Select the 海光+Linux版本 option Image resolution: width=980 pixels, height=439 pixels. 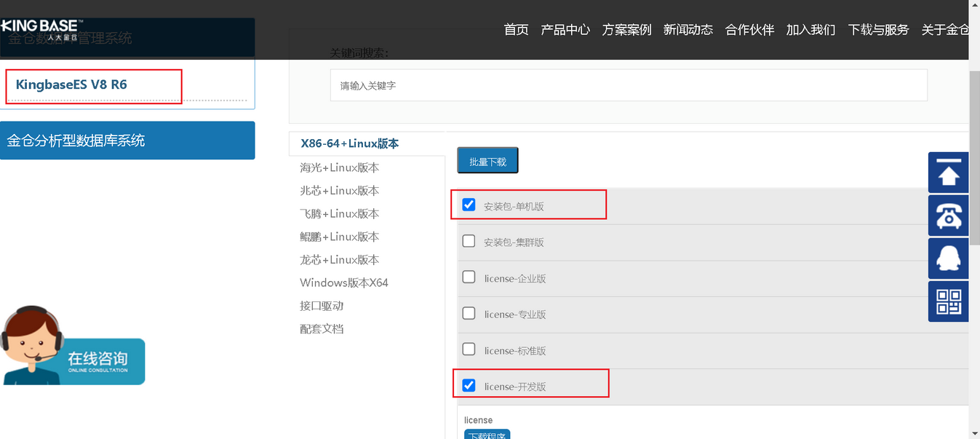[x=340, y=167]
